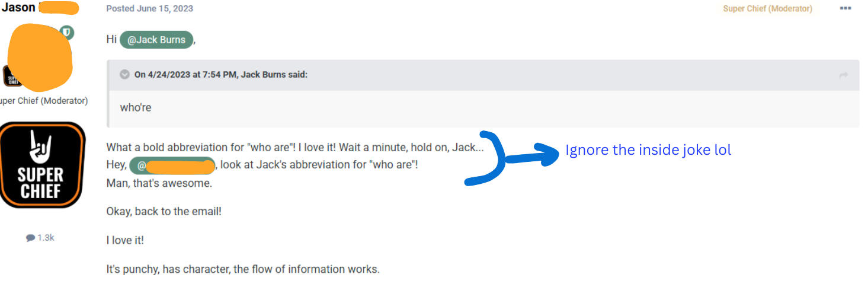Click the "Okay, back to the email!" line
The height and width of the screenshot is (287, 868).
tap(164, 211)
